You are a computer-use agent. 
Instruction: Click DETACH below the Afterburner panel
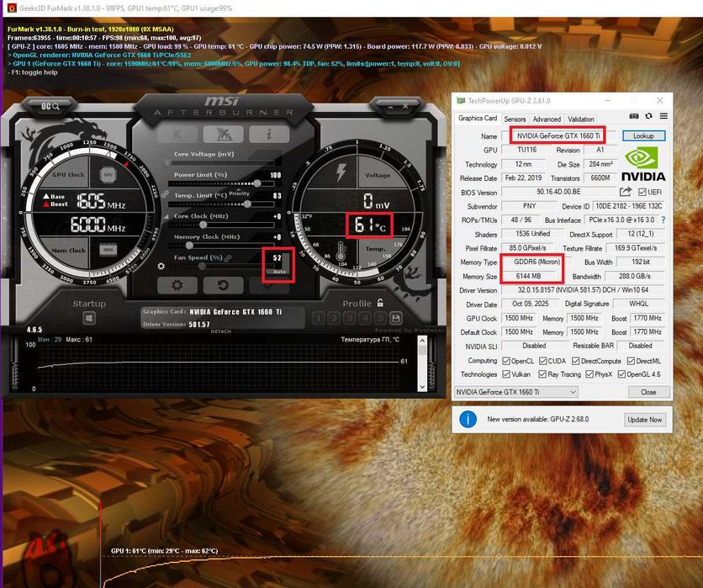[x=220, y=331]
